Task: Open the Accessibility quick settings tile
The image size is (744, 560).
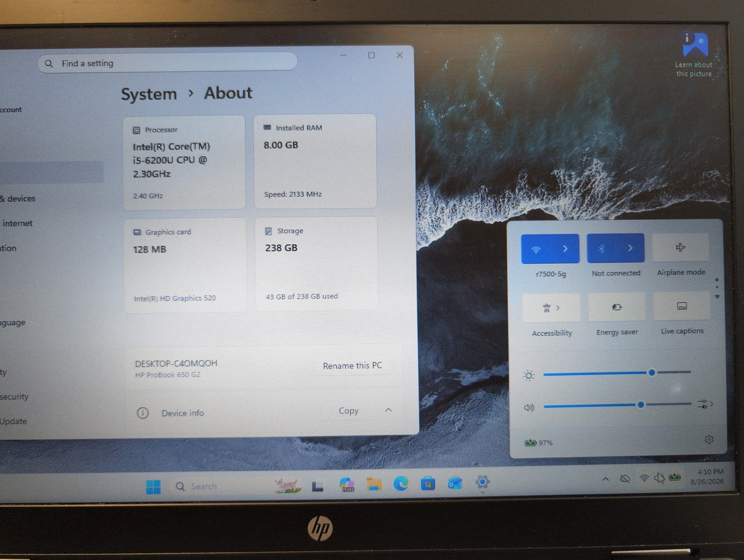Action: tap(551, 307)
